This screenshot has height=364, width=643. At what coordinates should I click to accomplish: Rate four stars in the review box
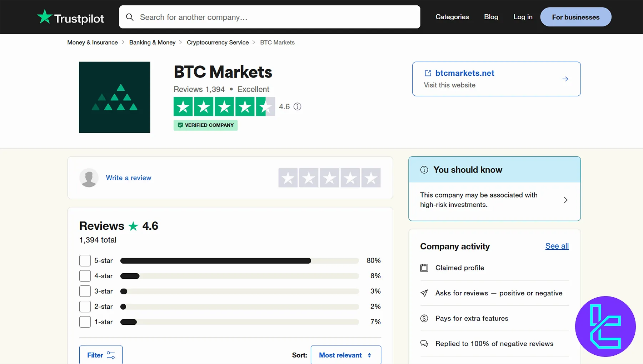(350, 178)
